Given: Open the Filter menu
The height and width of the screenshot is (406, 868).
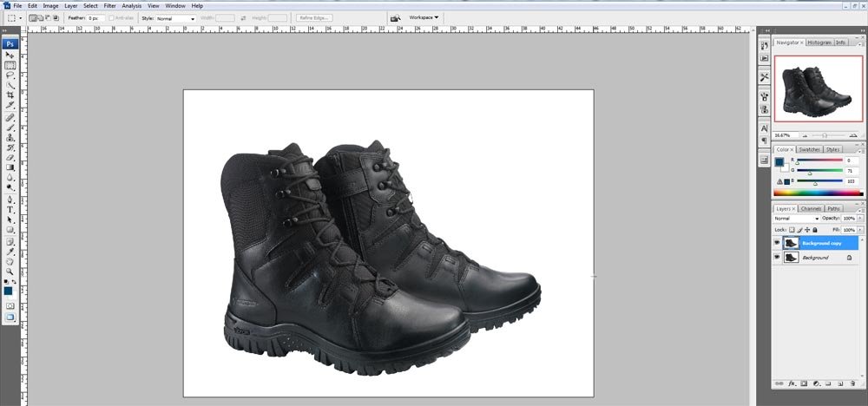Looking at the screenshot, I should click(109, 5).
